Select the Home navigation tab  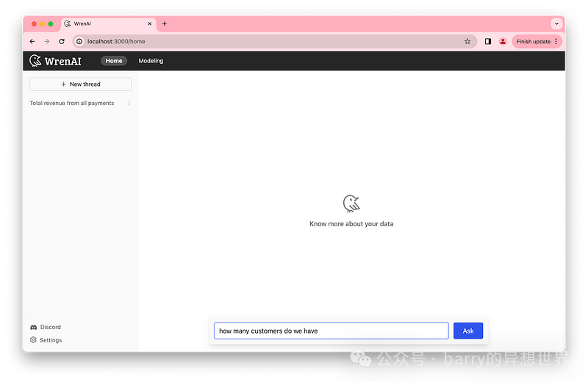point(114,61)
